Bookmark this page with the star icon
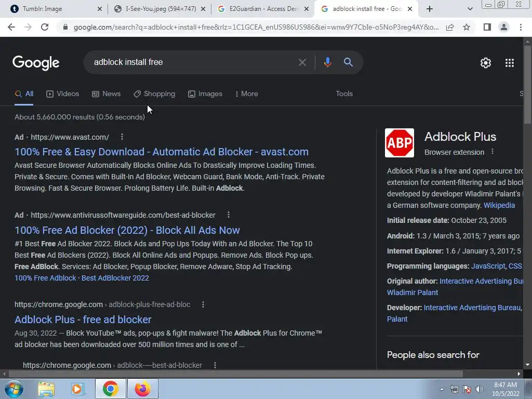Viewport: 532px width, 399px height. point(467,27)
